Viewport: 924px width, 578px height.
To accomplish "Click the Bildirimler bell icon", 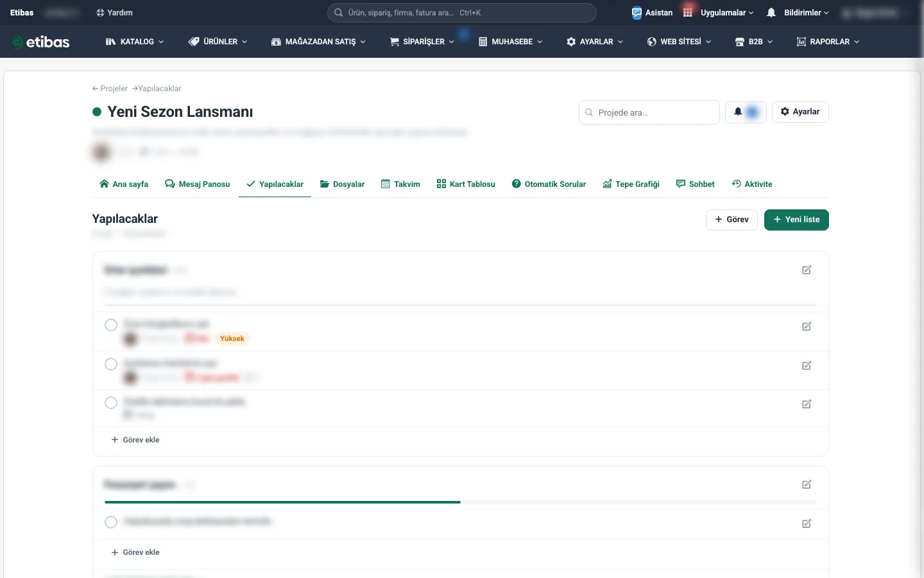I will point(771,13).
